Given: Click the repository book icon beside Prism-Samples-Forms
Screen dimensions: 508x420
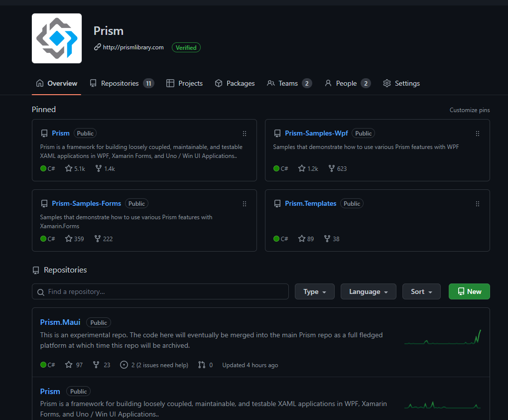Looking at the screenshot, I should (x=44, y=203).
